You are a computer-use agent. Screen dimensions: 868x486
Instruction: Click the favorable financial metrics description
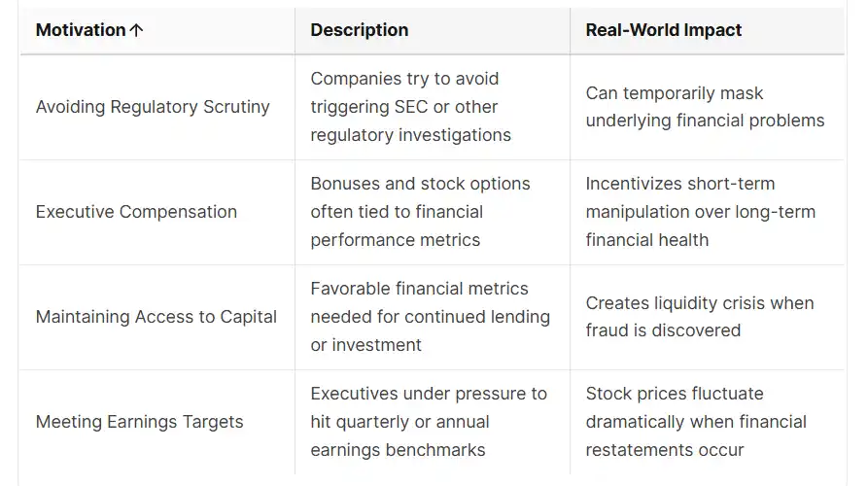pyautogui.click(x=431, y=317)
